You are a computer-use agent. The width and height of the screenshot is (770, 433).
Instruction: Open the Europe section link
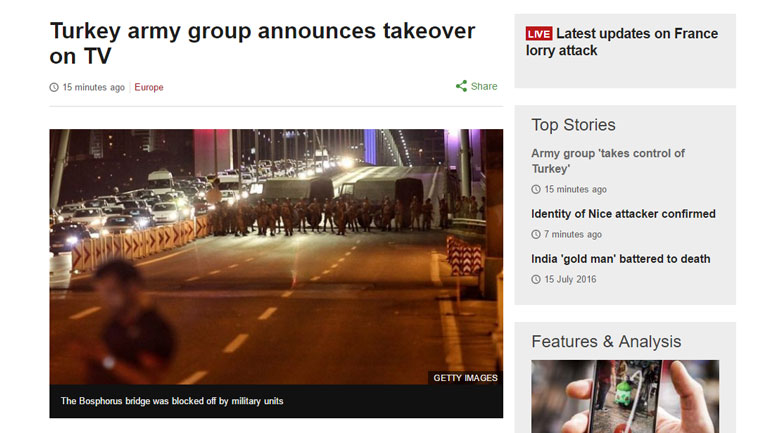[149, 87]
